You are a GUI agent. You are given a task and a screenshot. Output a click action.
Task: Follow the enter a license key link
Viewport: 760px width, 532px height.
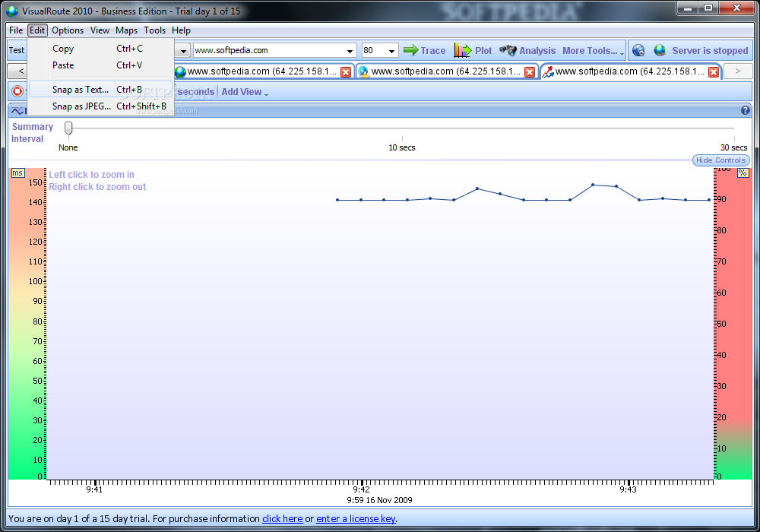[x=356, y=518]
